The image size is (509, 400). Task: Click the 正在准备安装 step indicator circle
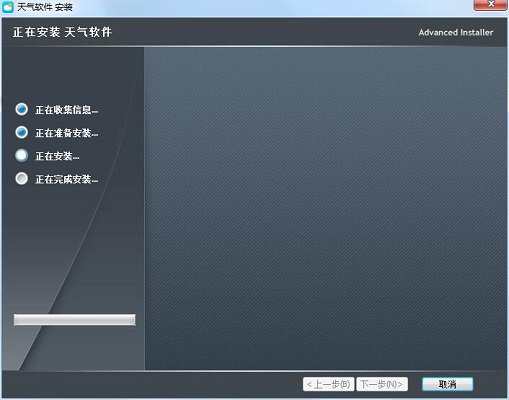pyautogui.click(x=22, y=132)
